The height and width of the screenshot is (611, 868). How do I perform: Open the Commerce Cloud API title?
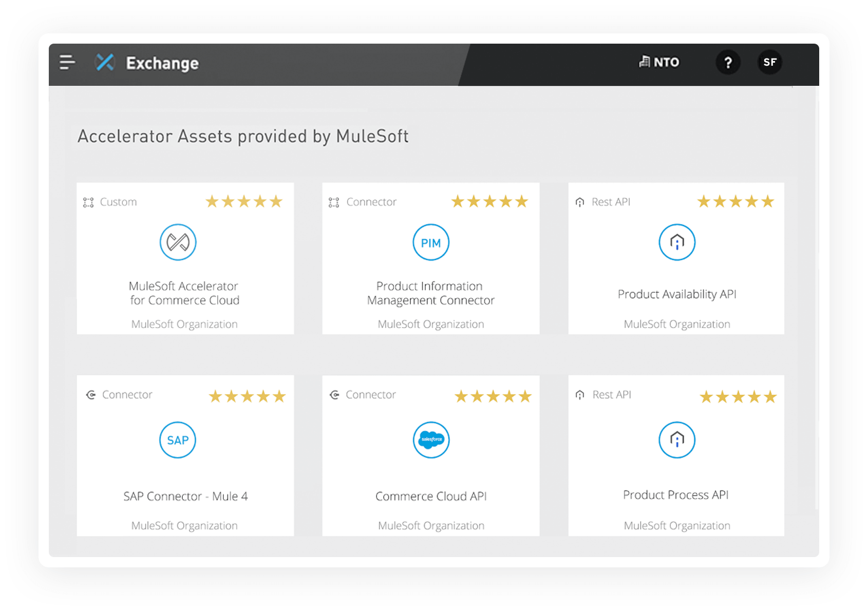pos(431,497)
